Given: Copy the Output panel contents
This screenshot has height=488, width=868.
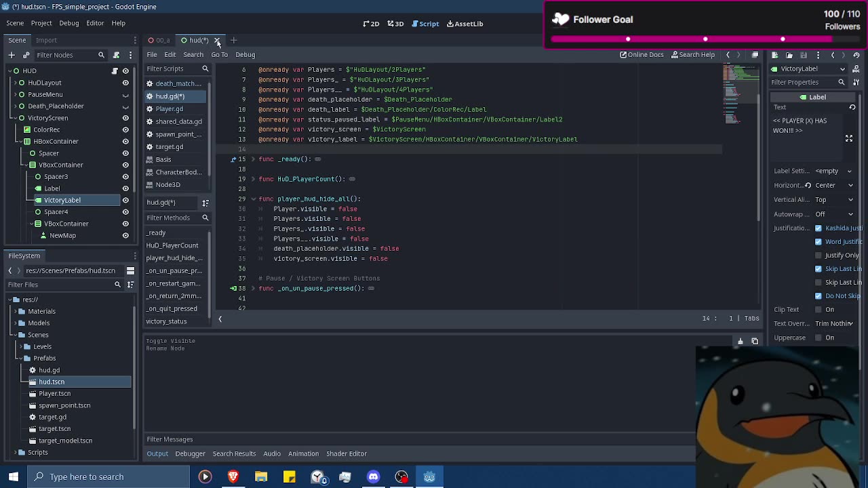Looking at the screenshot, I should [755, 342].
